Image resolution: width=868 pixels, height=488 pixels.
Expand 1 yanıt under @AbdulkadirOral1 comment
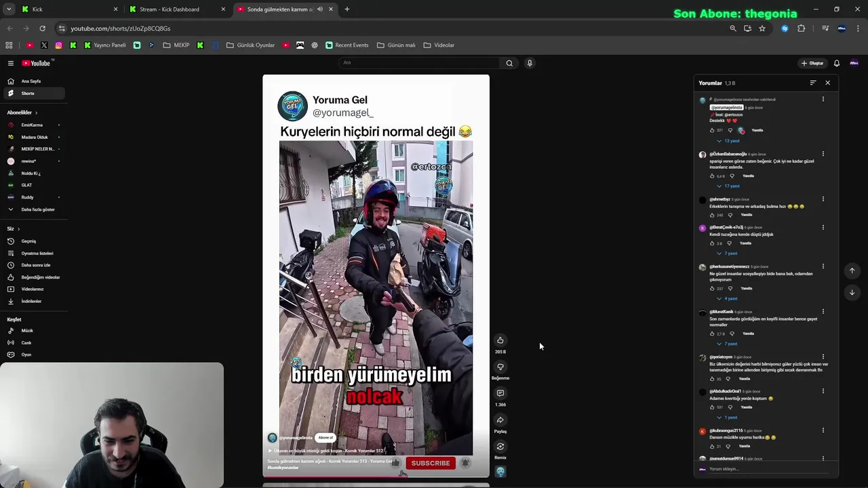click(x=726, y=418)
